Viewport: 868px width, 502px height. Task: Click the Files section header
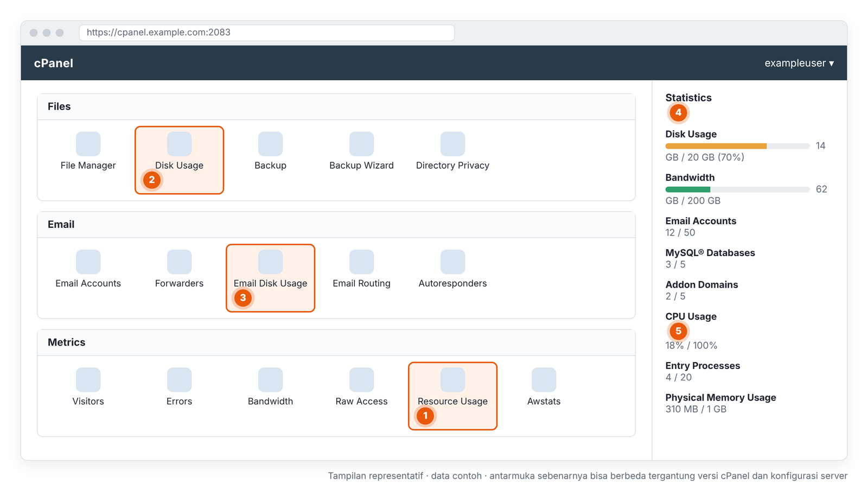point(336,107)
